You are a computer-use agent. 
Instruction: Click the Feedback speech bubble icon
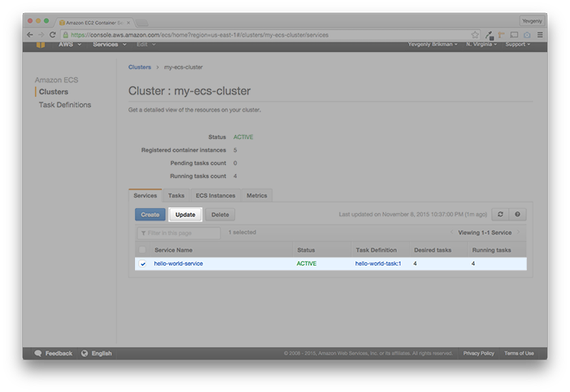coord(37,353)
